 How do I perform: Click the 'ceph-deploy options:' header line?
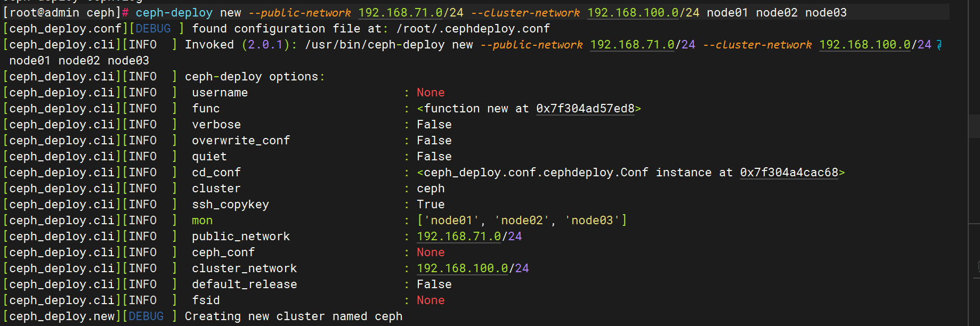[x=255, y=77]
